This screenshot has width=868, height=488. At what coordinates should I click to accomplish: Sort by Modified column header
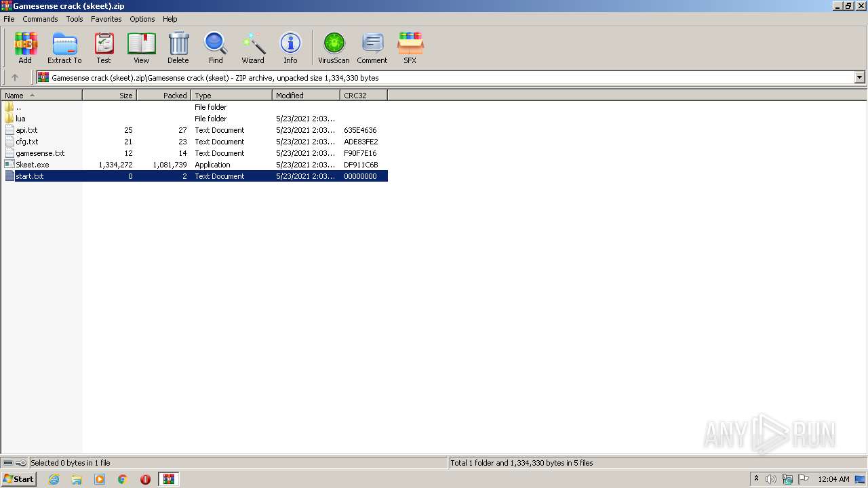(x=307, y=96)
